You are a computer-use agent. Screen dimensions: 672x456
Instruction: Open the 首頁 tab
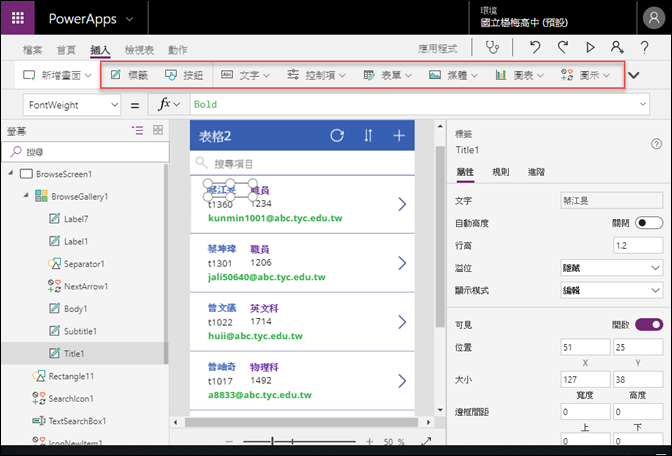(66, 50)
